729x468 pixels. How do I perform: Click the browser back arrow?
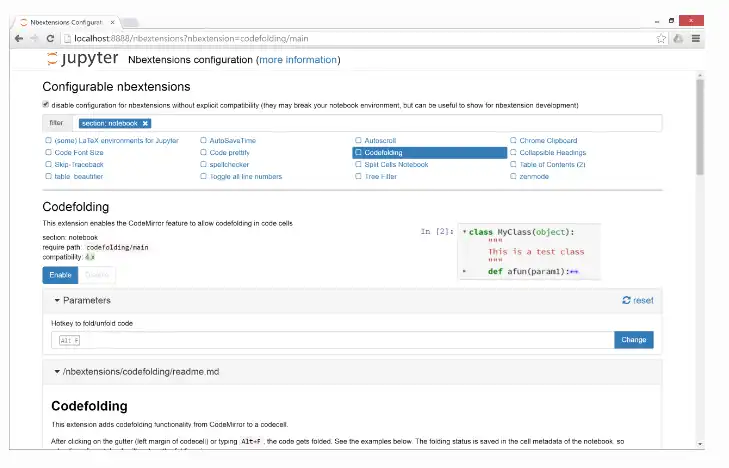pos(19,38)
